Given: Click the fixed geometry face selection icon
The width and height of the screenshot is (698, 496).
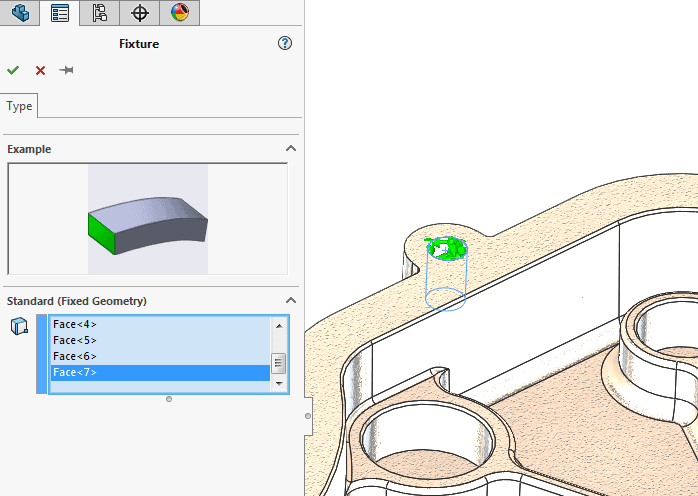Looking at the screenshot, I should [19, 326].
